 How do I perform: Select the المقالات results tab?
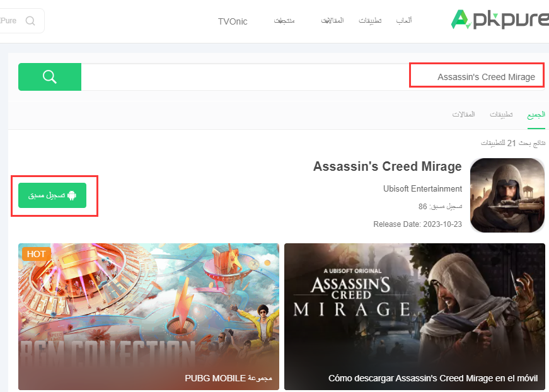[463, 115]
